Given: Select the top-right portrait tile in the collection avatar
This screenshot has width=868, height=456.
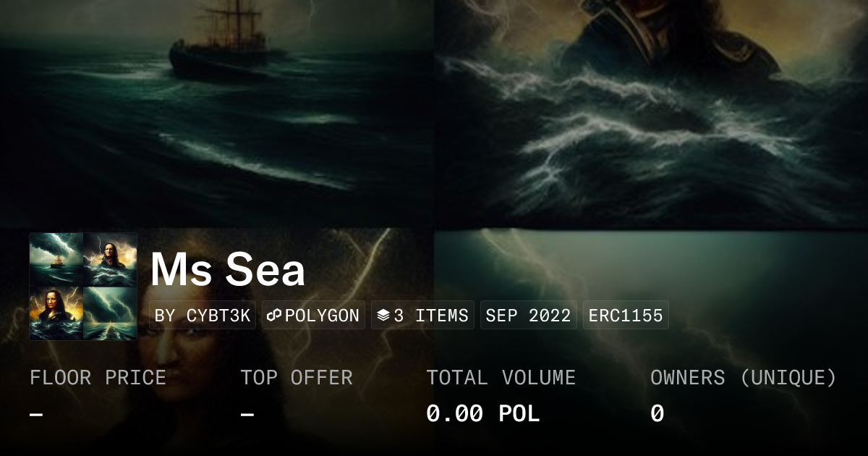Looking at the screenshot, I should 110,259.
